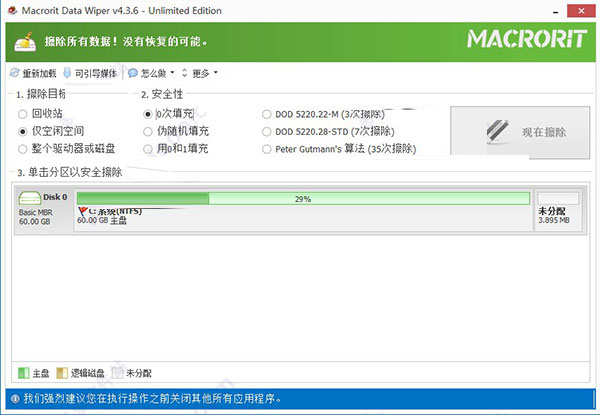Screen dimensions: 600x415
Task: Click the eraser icon on wipe now button
Action: [498, 132]
